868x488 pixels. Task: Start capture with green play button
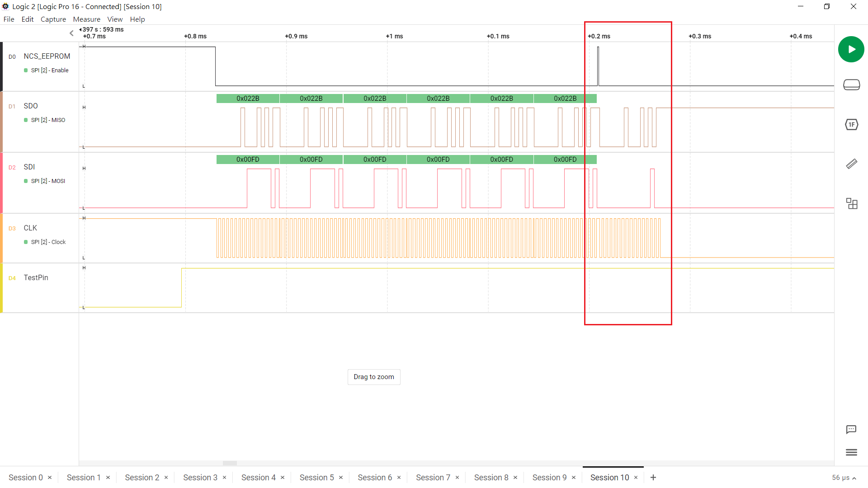pyautogui.click(x=851, y=49)
